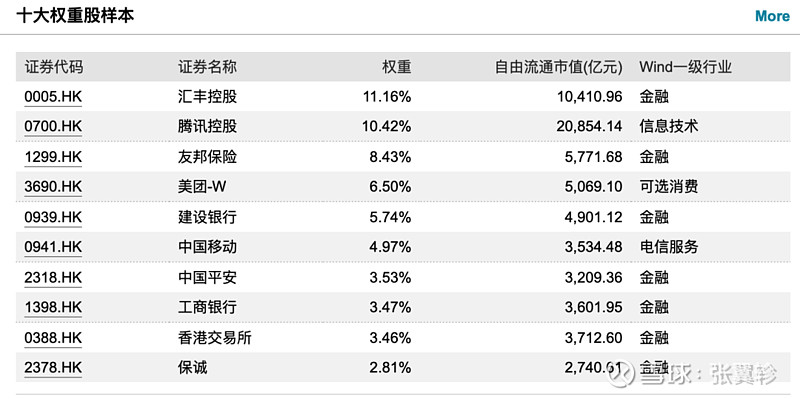800x399 pixels.
Task: Open stock code 1398.HK
Action: click(53, 308)
